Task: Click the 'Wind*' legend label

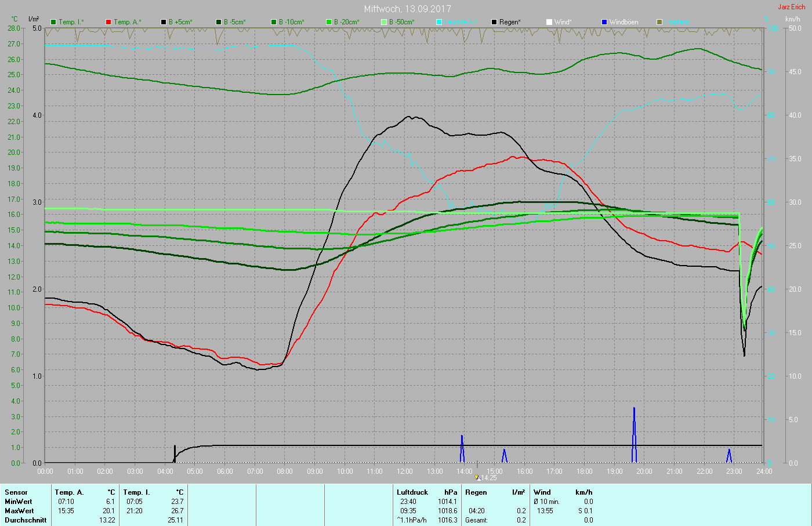Action: click(563, 22)
